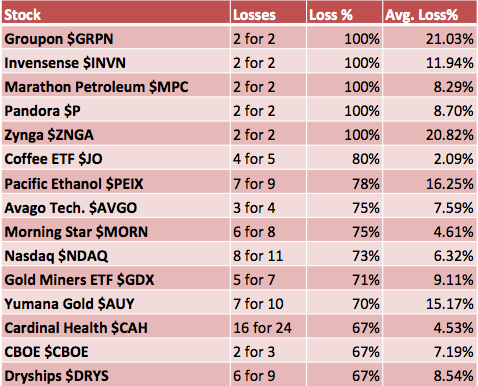Image resolution: width=478 pixels, height=386 pixels.
Task: Click the Avg. Loss% header cell
Action: click(430, 14)
